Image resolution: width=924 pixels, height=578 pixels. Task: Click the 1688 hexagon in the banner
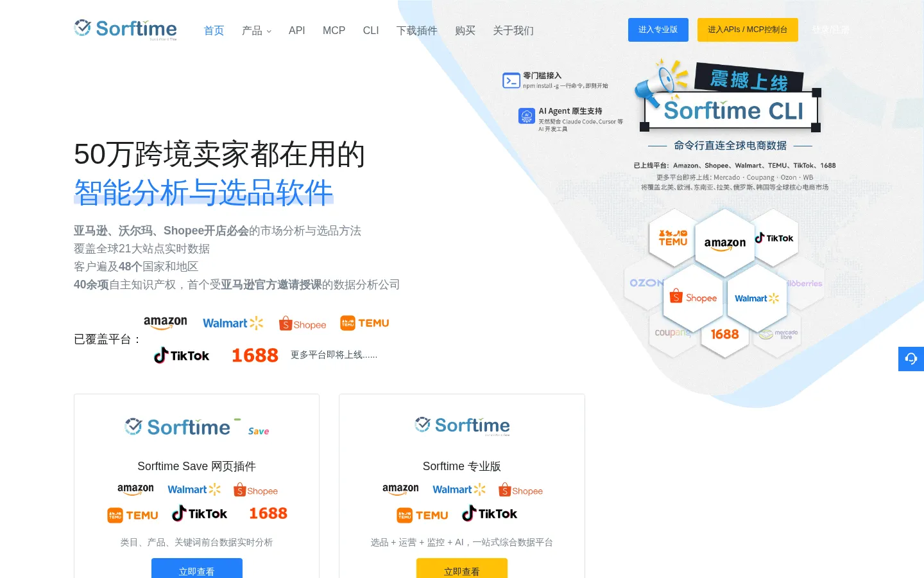pos(725,334)
